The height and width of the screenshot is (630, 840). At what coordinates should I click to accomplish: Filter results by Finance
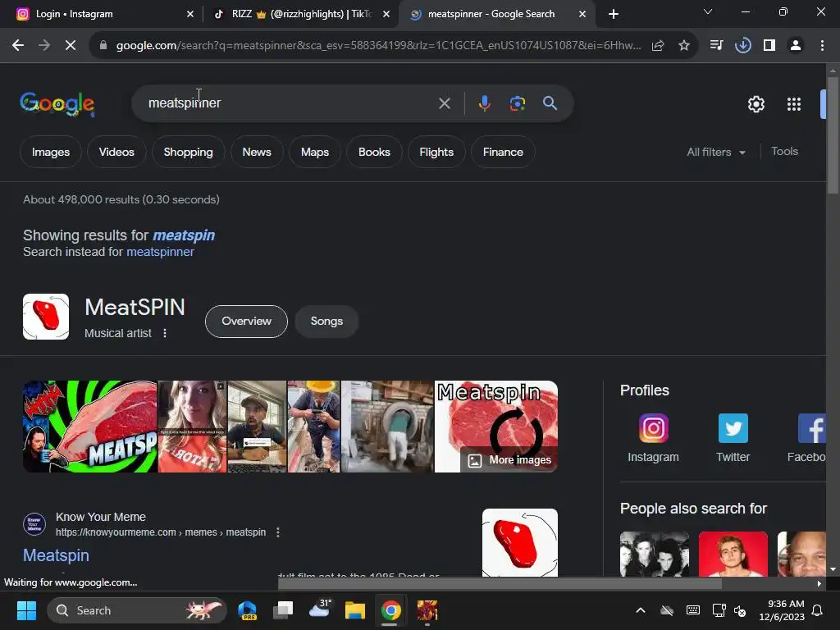pos(503,152)
